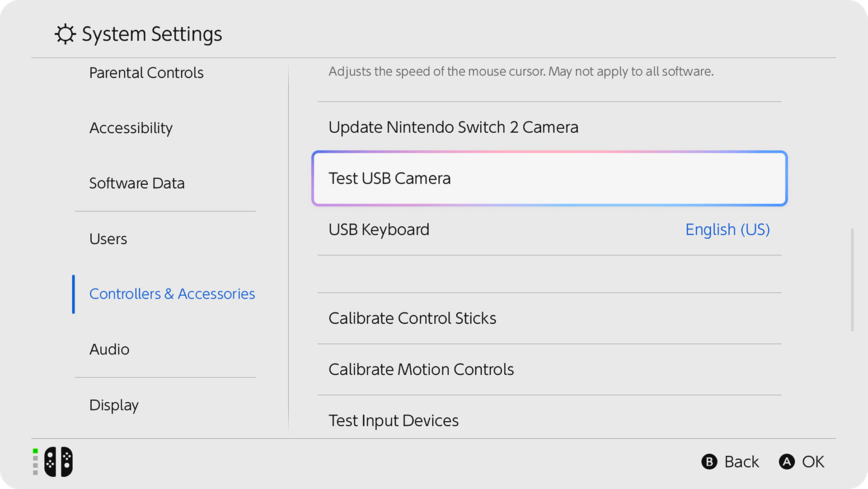Go to Users settings
The width and height of the screenshot is (868, 489).
108,239
